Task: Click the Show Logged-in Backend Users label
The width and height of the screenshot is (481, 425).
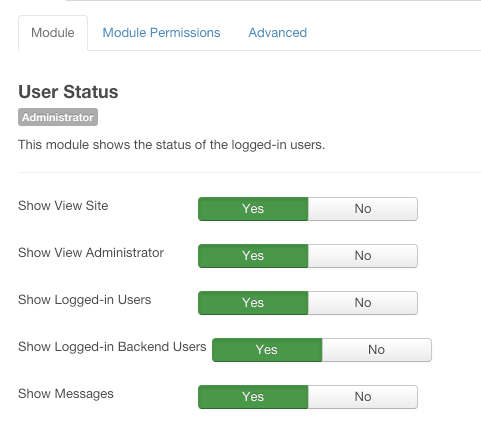Action: pyautogui.click(x=112, y=347)
